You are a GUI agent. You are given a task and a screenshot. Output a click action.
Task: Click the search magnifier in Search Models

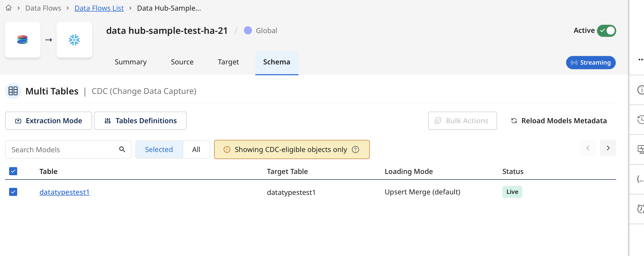tap(122, 149)
